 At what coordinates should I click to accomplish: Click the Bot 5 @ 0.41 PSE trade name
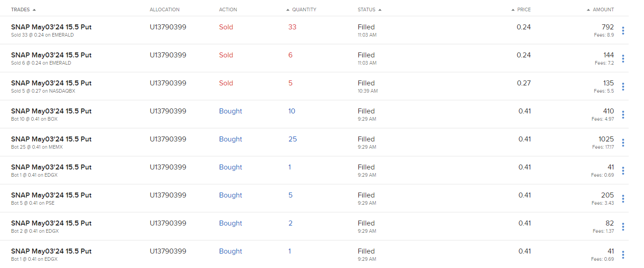pyautogui.click(x=51, y=195)
